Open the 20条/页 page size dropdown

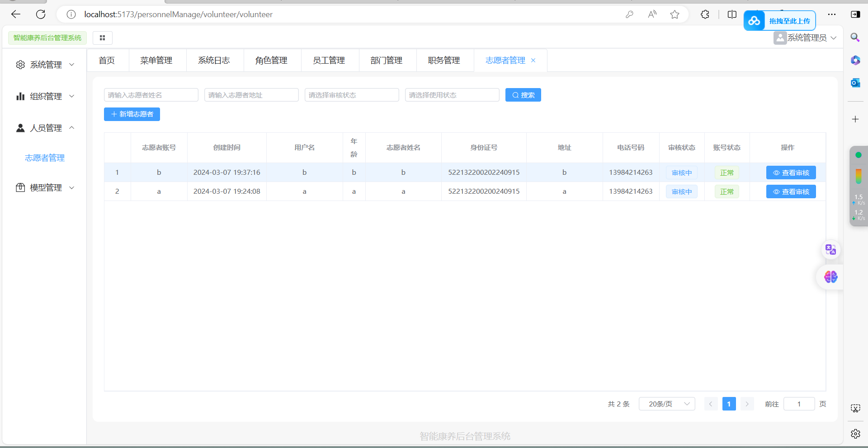tap(667, 404)
